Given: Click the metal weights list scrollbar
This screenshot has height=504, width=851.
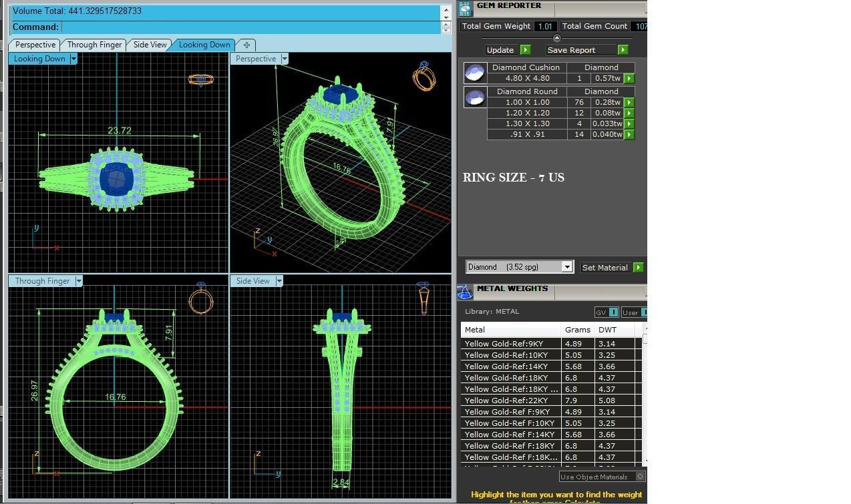Looking at the screenshot, I should (x=645, y=394).
